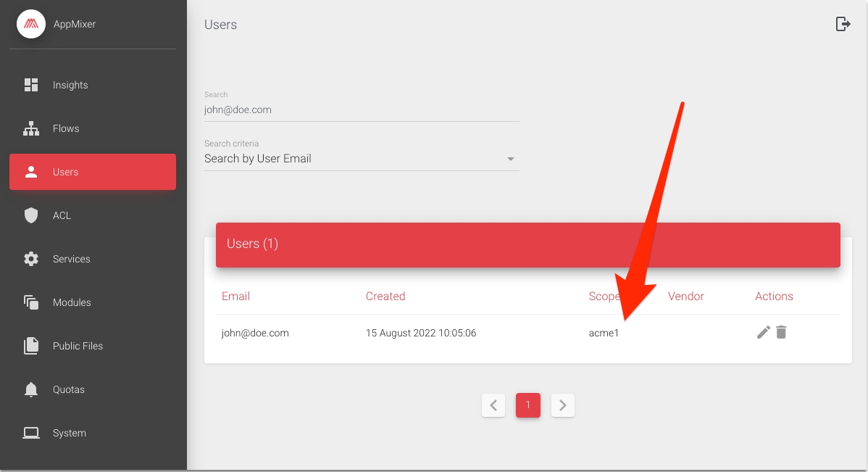Delete user john@doe.com with trash icon
Image resolution: width=868 pixels, height=472 pixels.
pos(781,333)
